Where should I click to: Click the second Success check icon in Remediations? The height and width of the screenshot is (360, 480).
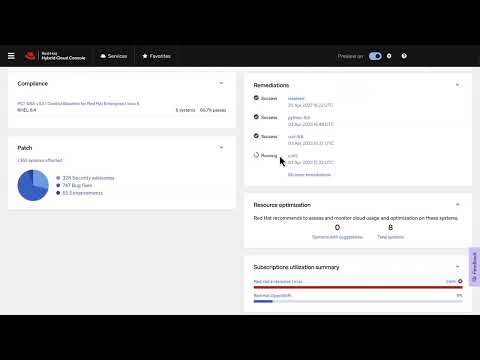coord(256,117)
